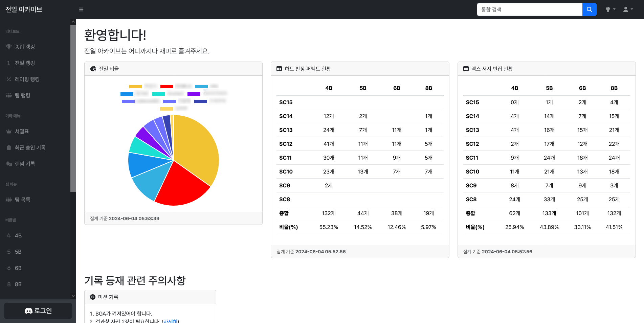
Task: Click the sidebar scrollbar thumb
Action: pyautogui.click(x=73, y=108)
